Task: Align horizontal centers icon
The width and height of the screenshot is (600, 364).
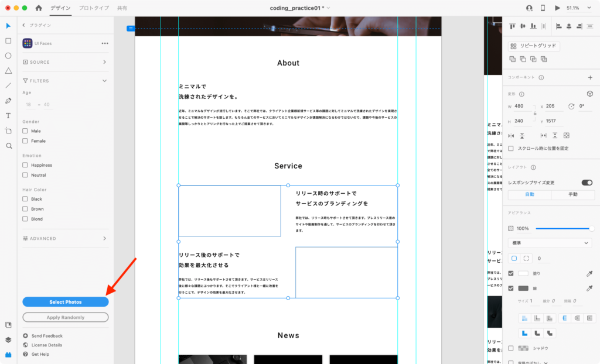Action: (x=569, y=26)
